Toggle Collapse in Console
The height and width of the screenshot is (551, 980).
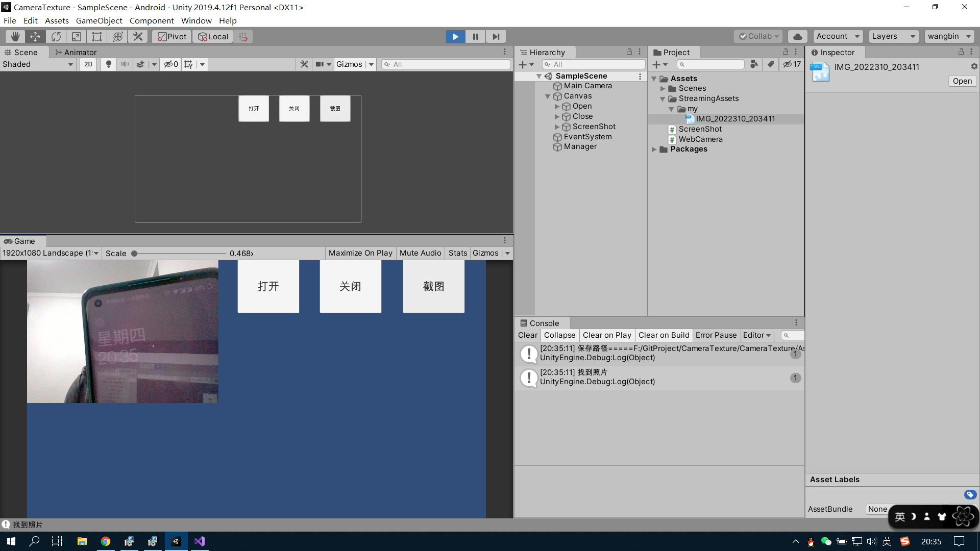[x=559, y=335]
